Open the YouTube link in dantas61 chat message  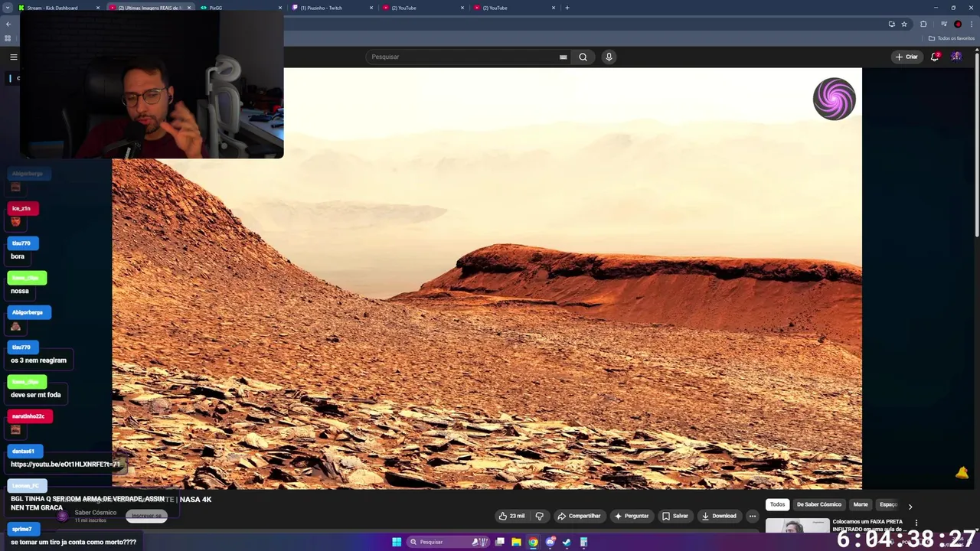point(65,465)
